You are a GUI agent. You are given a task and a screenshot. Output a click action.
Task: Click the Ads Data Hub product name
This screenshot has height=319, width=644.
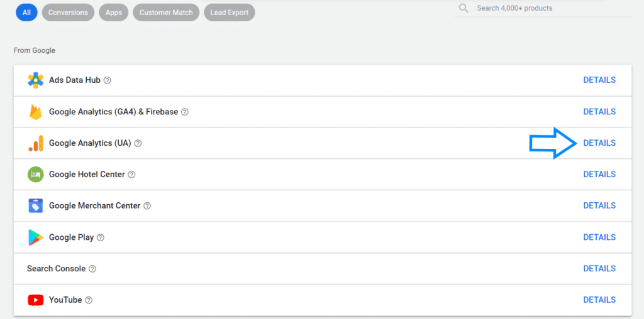pyautogui.click(x=75, y=80)
